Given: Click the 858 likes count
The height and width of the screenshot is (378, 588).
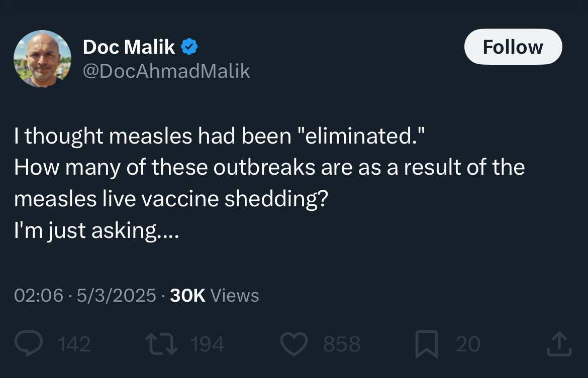Looking at the screenshot, I should click(342, 344).
